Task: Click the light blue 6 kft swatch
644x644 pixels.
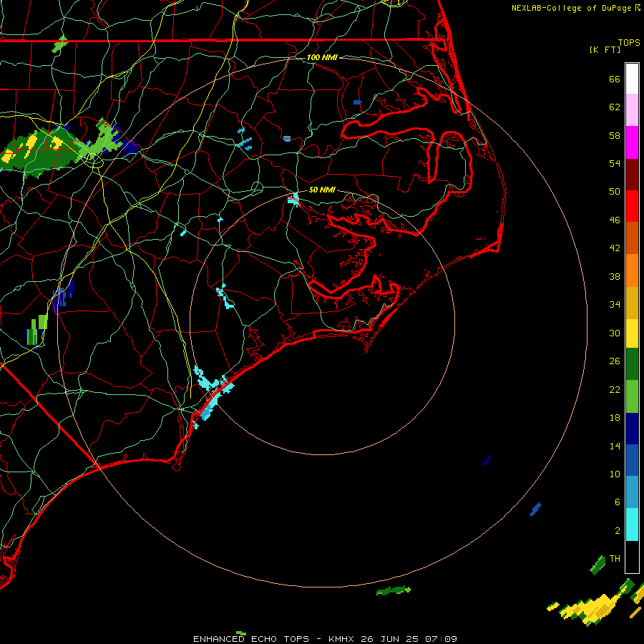Action: click(632, 492)
